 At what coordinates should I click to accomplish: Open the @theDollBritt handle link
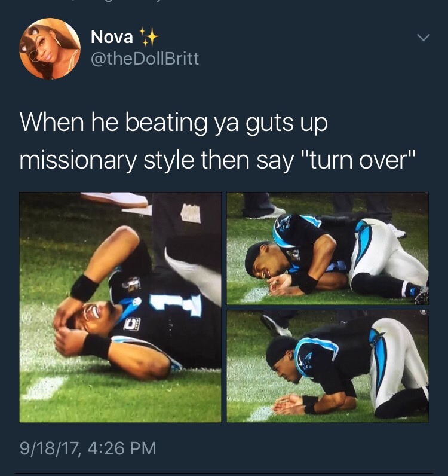(145, 58)
